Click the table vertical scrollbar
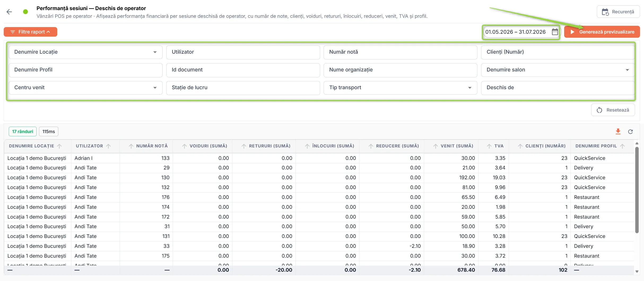The width and height of the screenshot is (644, 281). [x=637, y=190]
